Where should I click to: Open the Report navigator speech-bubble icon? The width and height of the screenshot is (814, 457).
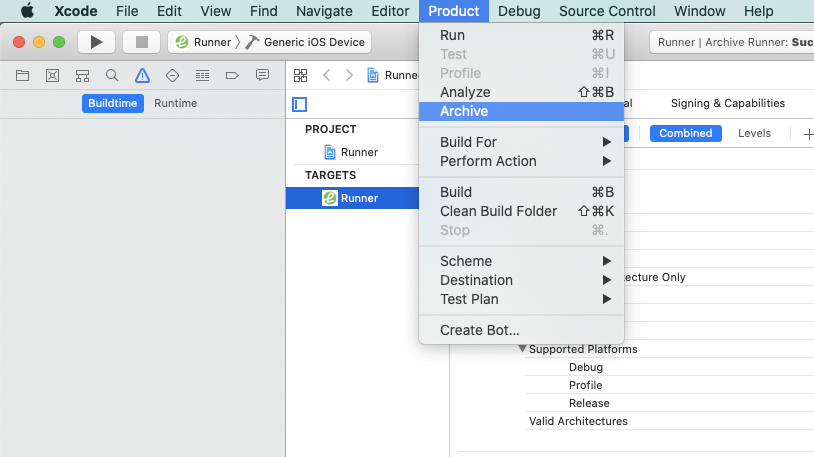tap(262, 75)
